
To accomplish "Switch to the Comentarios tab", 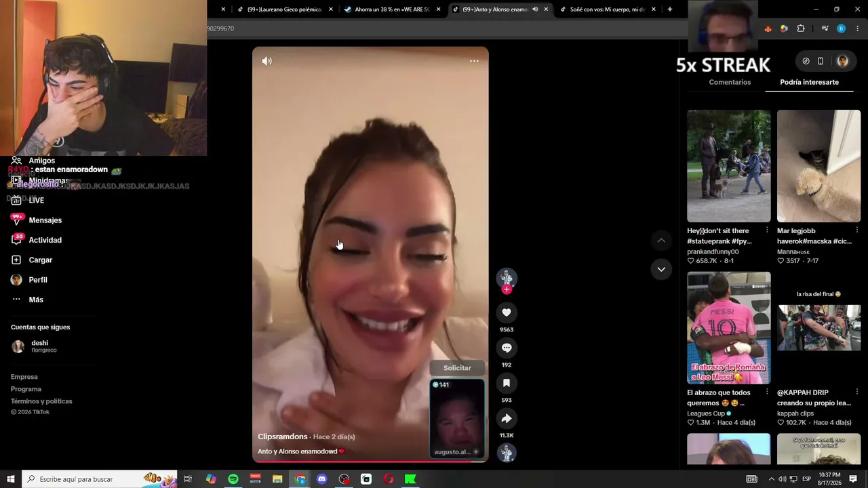I will (x=730, y=82).
